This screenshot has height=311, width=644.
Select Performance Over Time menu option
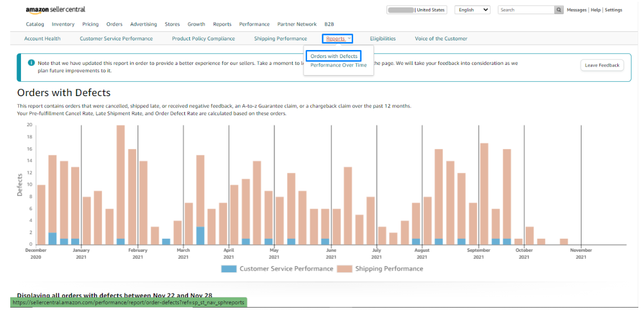338,65
